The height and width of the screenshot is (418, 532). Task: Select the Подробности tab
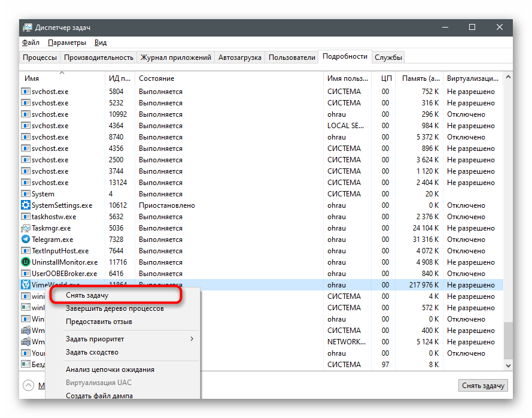[x=345, y=56]
